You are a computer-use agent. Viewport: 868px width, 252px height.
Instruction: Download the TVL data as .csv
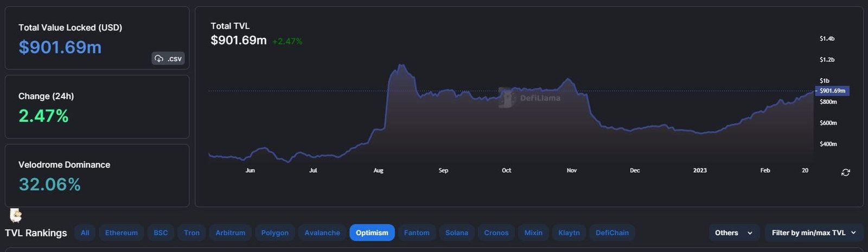point(168,59)
